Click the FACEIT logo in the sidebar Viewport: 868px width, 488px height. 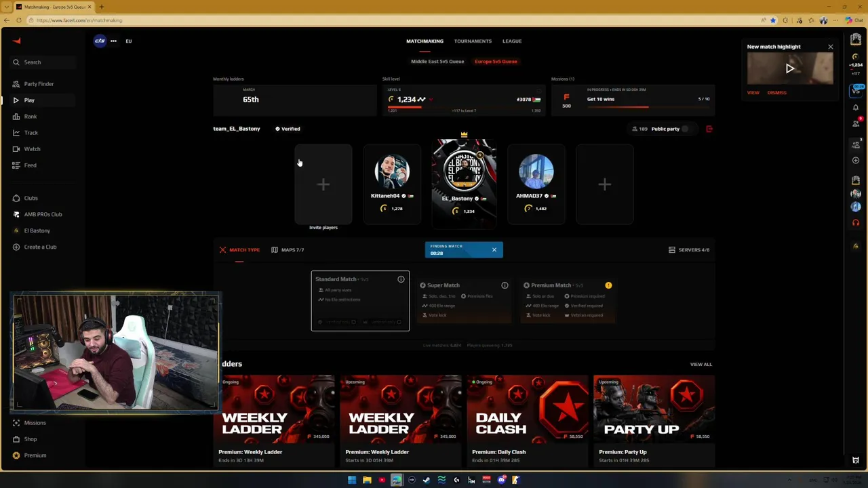16,41
